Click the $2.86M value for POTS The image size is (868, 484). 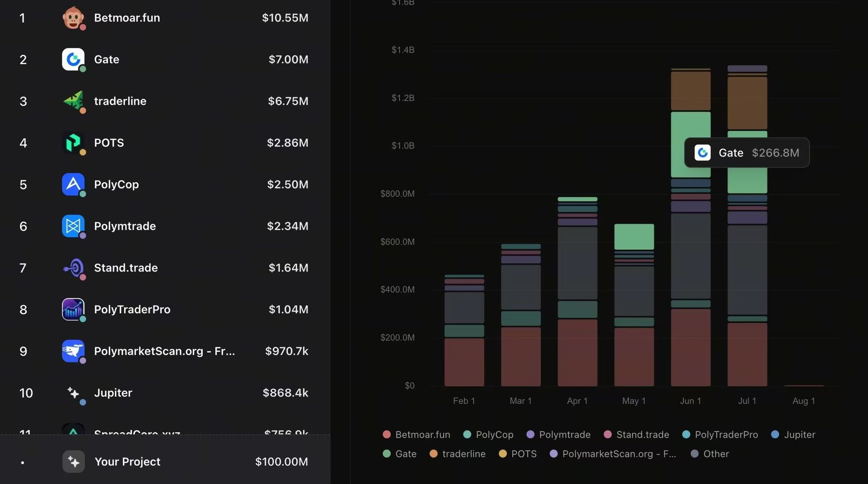click(288, 142)
